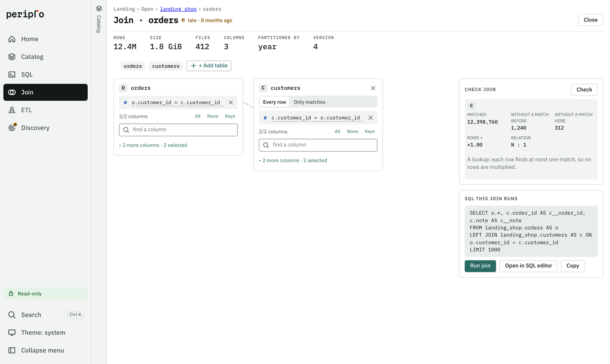Click the Add table button
Viewport: 610px width, 364px height.
[209, 65]
